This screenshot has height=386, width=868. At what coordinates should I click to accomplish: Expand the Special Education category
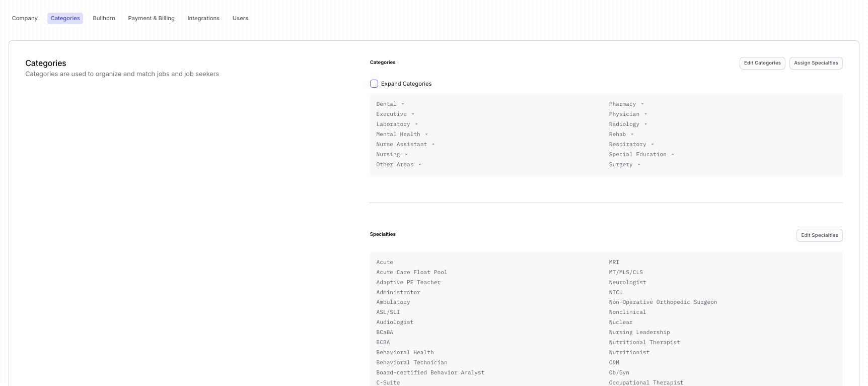[673, 155]
